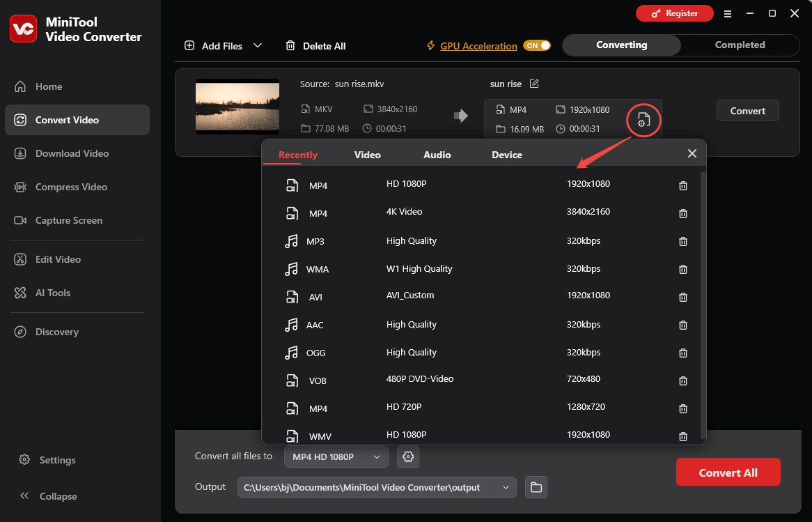Close the format selection popup
The width and height of the screenshot is (812, 522).
[x=692, y=153]
